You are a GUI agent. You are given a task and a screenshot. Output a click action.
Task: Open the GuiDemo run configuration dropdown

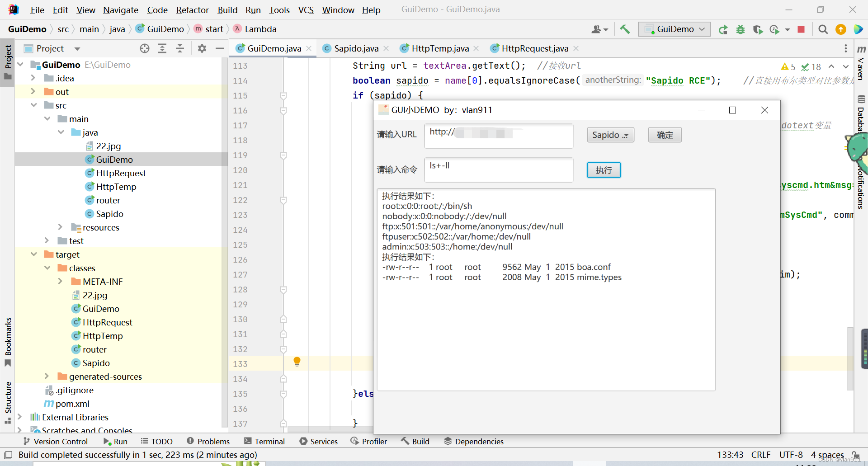click(675, 29)
